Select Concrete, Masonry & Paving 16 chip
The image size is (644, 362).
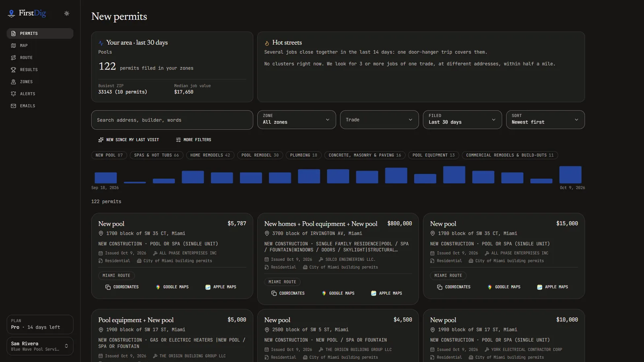(x=365, y=155)
